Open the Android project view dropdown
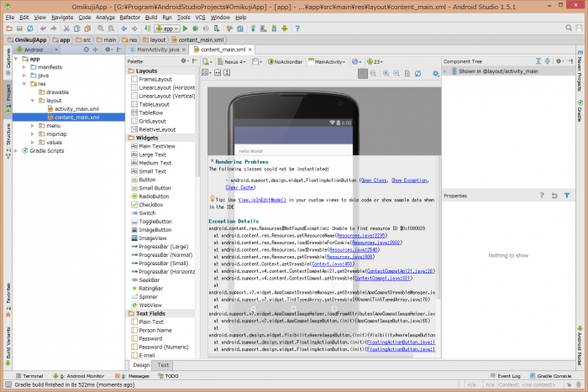This screenshot has width=588, height=392. [x=37, y=50]
